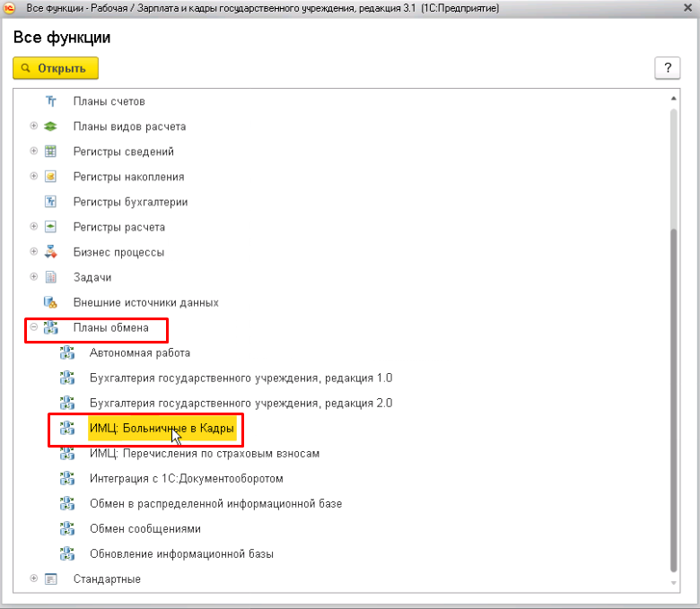Click the Бизнес процессы icon
The width and height of the screenshot is (700, 609).
51,252
